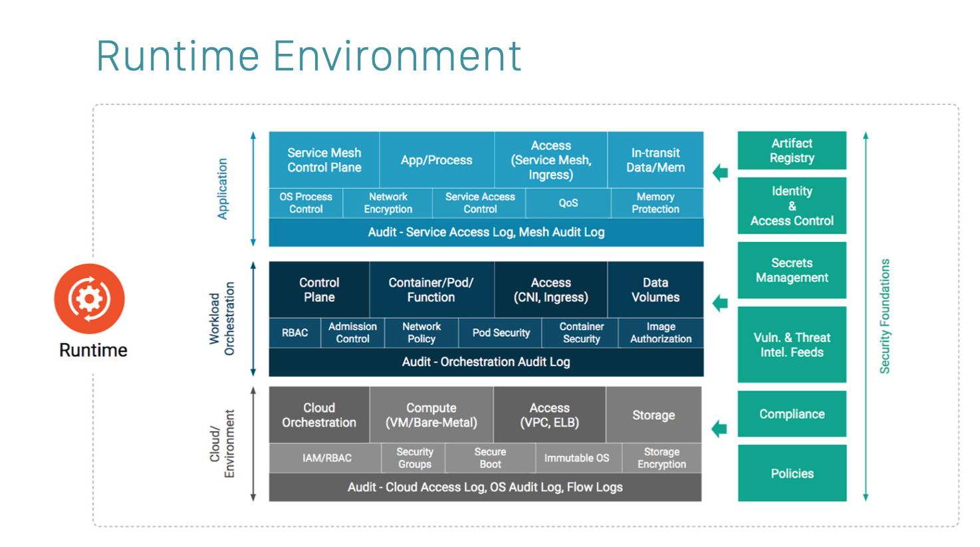Click the Policies box
The image size is (980, 547).
click(x=791, y=473)
